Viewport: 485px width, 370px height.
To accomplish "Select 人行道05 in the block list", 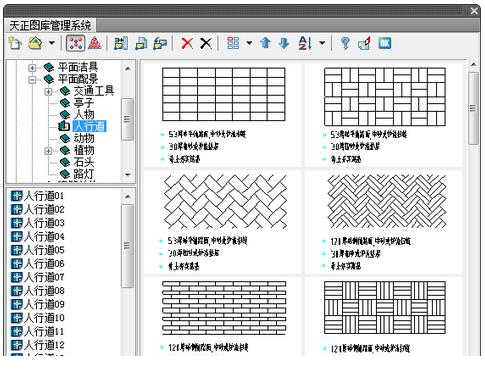I will pyautogui.click(x=44, y=250).
